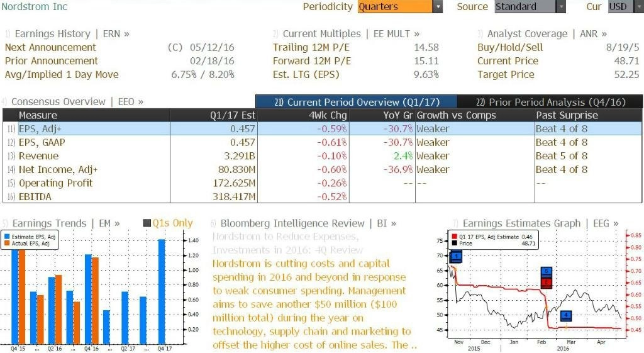Viewport: 644px width, 353px height.
Task: Select the Revenue measure row
Action: pos(323,156)
